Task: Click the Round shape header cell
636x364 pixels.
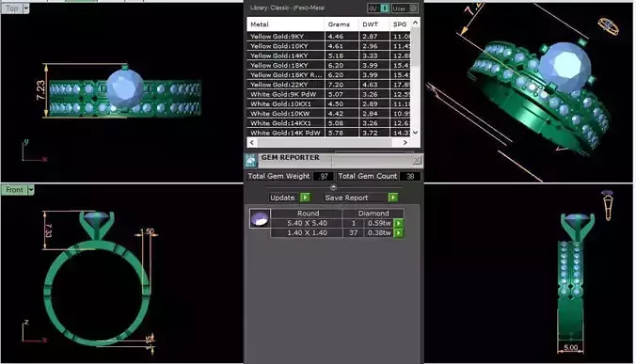Action: point(307,214)
